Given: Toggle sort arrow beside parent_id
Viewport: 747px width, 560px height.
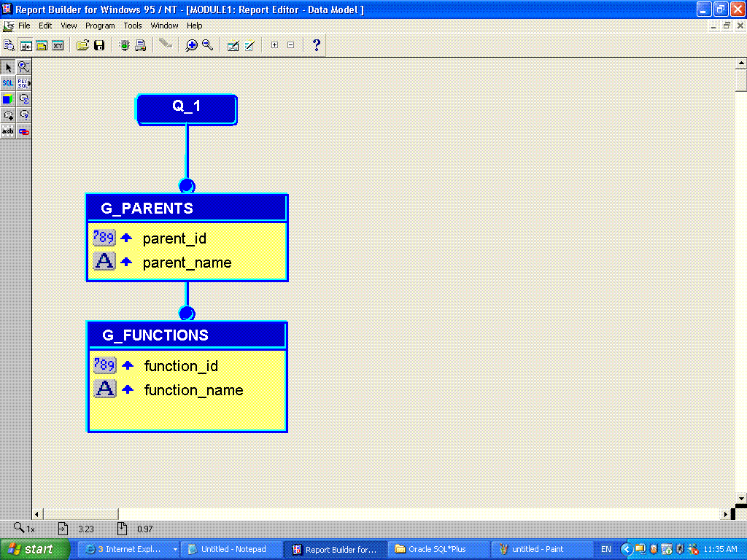Looking at the screenshot, I should click(126, 238).
